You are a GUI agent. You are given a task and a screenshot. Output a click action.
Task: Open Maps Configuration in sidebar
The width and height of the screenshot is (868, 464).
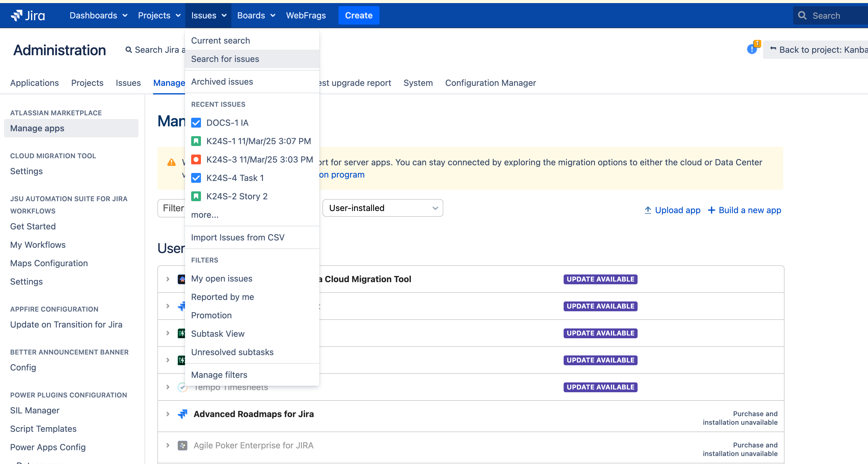click(49, 263)
